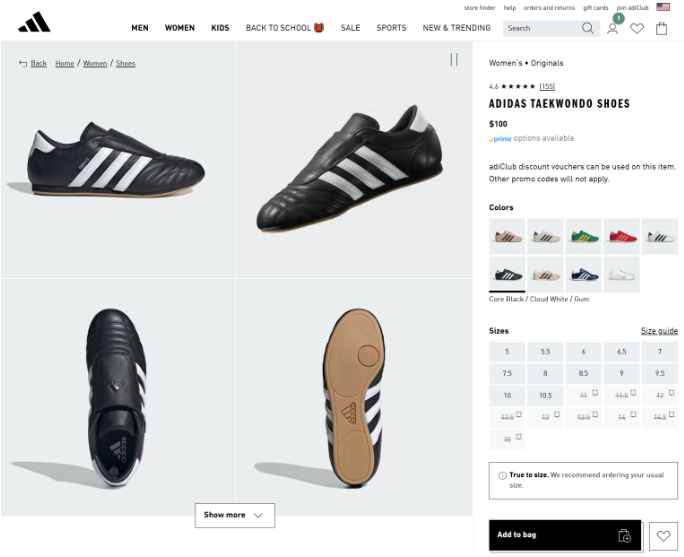Click notify bell for size 13.5
Screen dimensions: 684x557
pos(595,414)
